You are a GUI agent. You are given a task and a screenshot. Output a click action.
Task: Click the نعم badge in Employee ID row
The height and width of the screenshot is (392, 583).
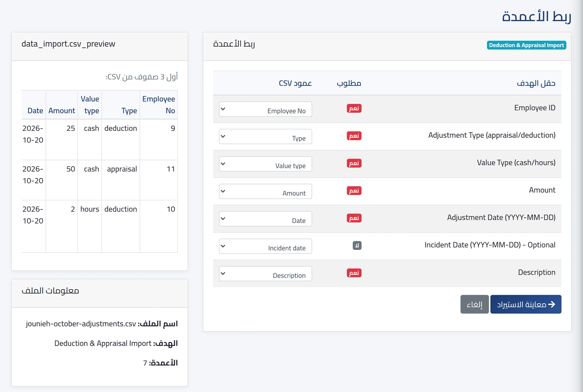354,109
